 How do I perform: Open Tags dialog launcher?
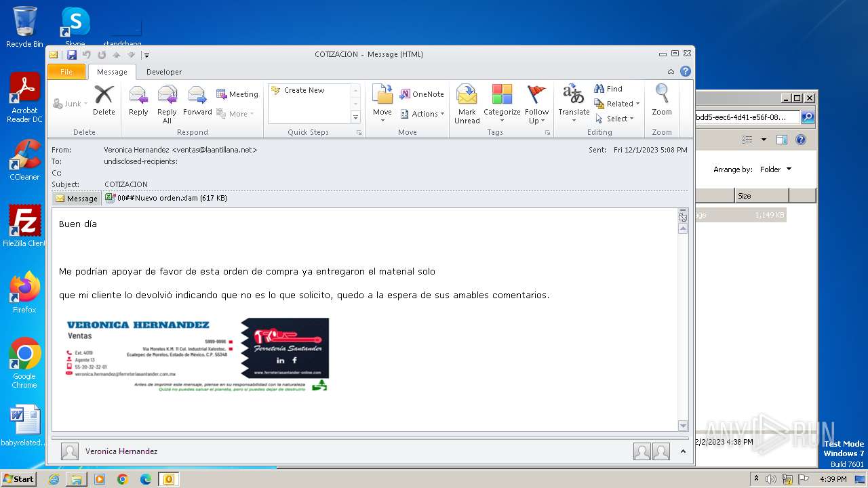[x=547, y=133]
